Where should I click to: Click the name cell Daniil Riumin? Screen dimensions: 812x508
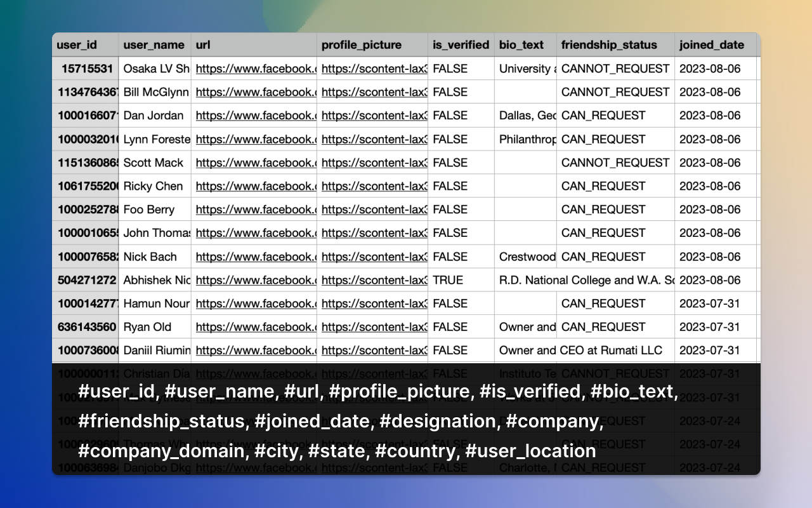tap(155, 351)
